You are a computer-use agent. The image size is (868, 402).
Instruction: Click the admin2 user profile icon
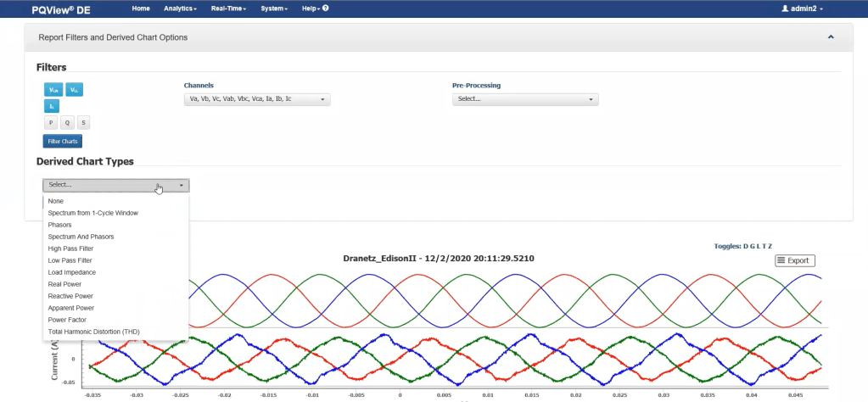click(785, 8)
